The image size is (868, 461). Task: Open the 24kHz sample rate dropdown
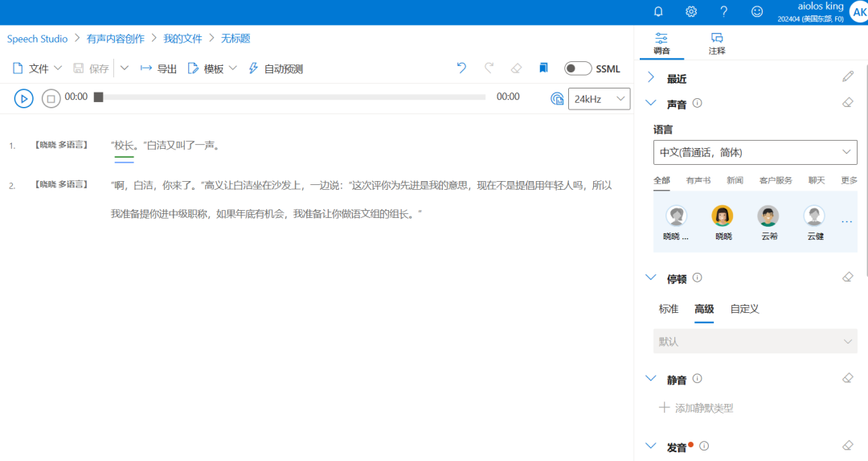(x=599, y=99)
